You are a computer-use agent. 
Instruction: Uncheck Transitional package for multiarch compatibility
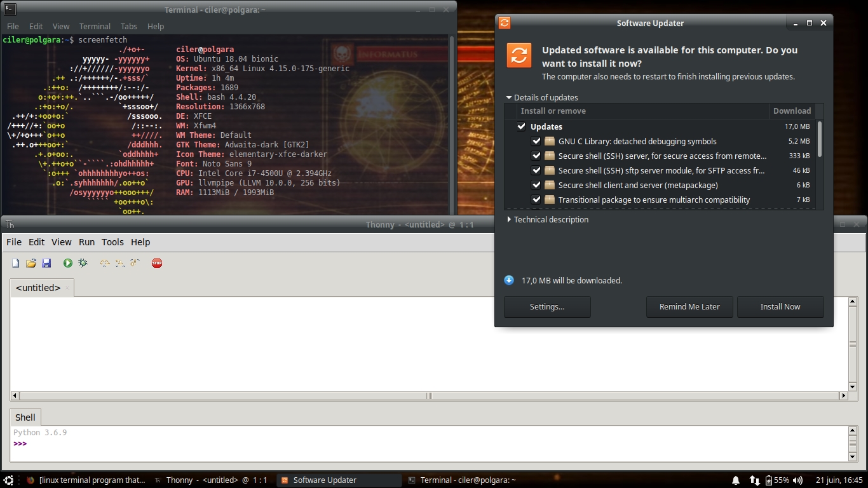tap(536, 200)
